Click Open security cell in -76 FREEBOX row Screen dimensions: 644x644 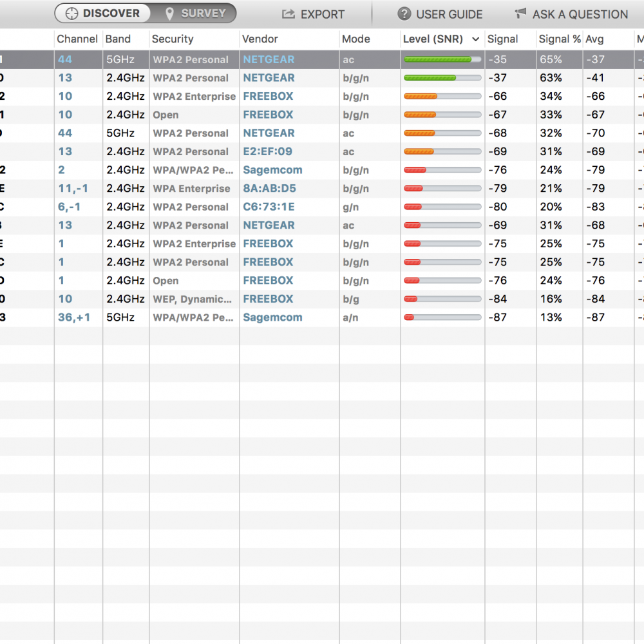coord(166,281)
